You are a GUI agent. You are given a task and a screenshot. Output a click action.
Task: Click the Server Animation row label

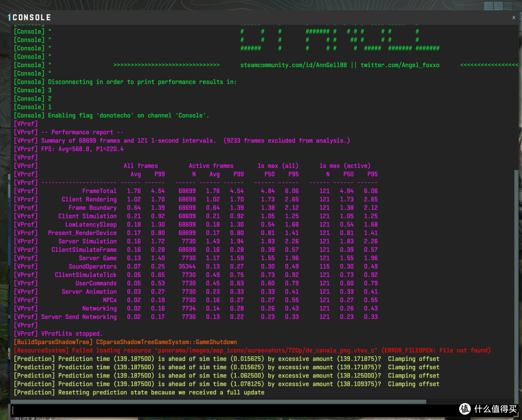[89, 291]
